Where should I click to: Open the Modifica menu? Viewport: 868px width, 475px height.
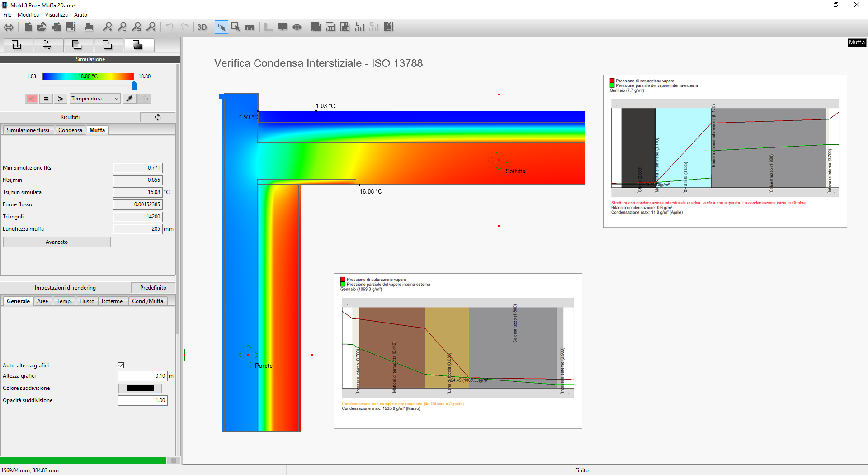(28, 15)
